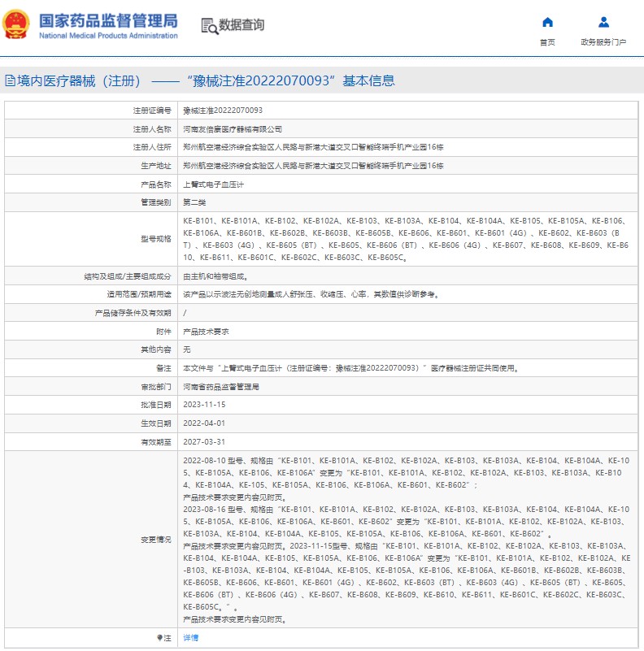
Task: Click the 产品名称 row label
Action: [x=156, y=184]
